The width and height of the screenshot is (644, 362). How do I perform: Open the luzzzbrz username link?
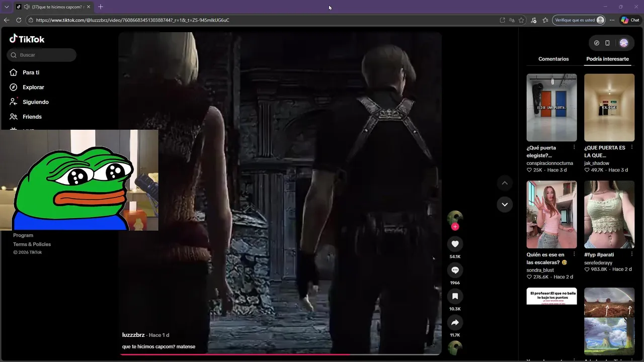tap(133, 335)
